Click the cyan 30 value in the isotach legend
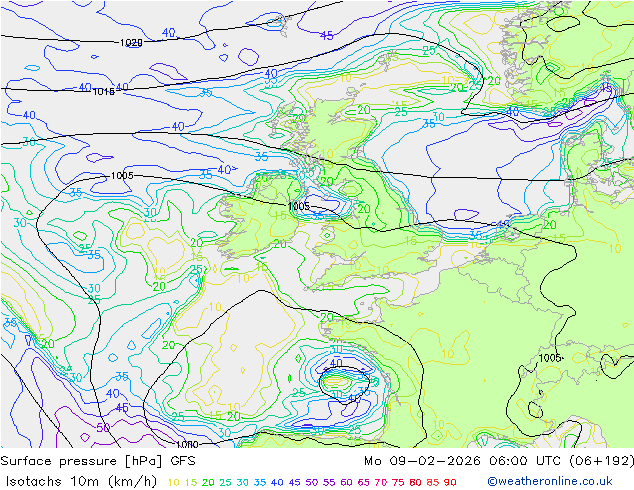Image resolution: width=634 pixels, height=490 pixels. [243, 482]
